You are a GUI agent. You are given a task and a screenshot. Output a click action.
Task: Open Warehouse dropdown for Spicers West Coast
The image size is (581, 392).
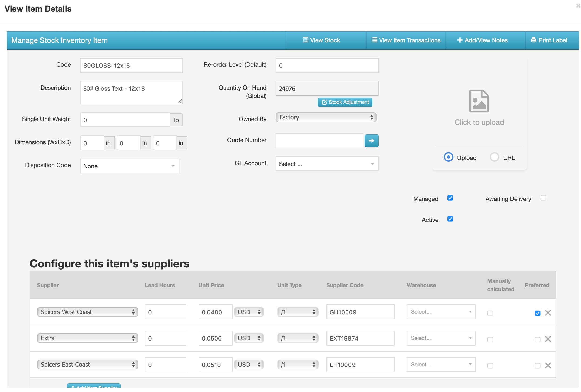tap(441, 312)
